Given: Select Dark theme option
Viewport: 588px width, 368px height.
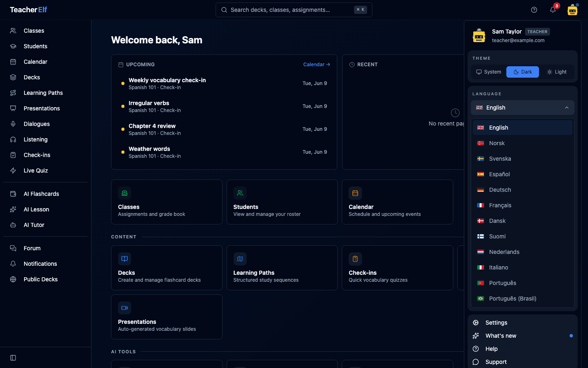Looking at the screenshot, I should tap(523, 72).
